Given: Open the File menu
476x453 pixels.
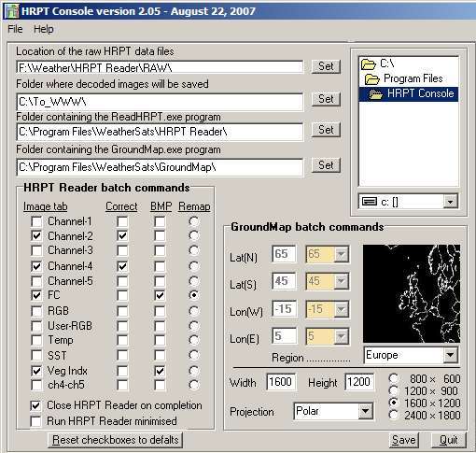Looking at the screenshot, I should 15,29.
